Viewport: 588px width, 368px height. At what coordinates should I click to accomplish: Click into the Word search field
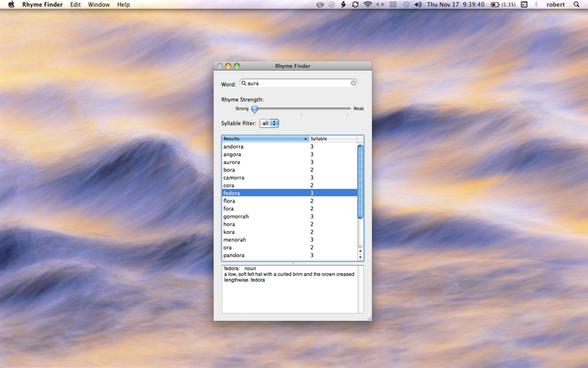coord(298,83)
